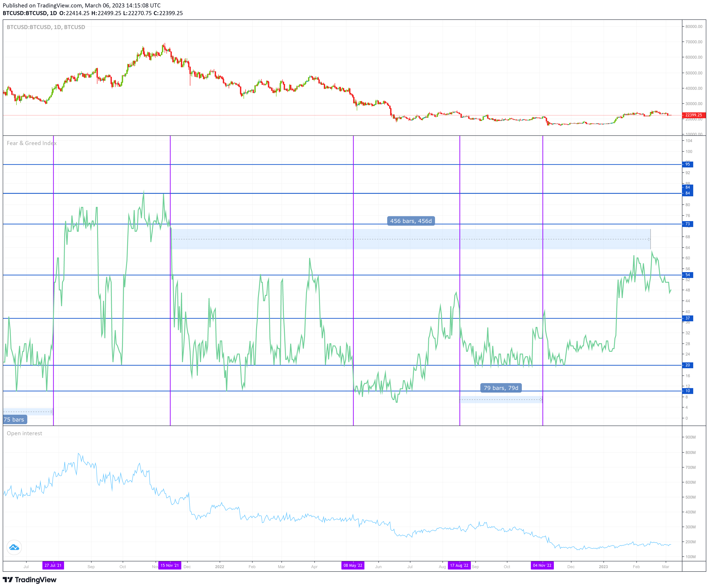Select the blue 37 level label
The height and width of the screenshot is (588, 709).
click(688, 318)
